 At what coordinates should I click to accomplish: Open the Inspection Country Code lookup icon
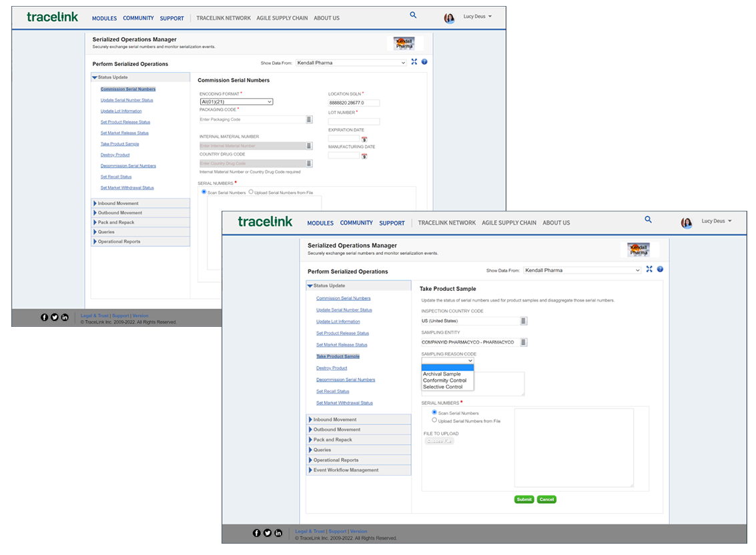(523, 321)
